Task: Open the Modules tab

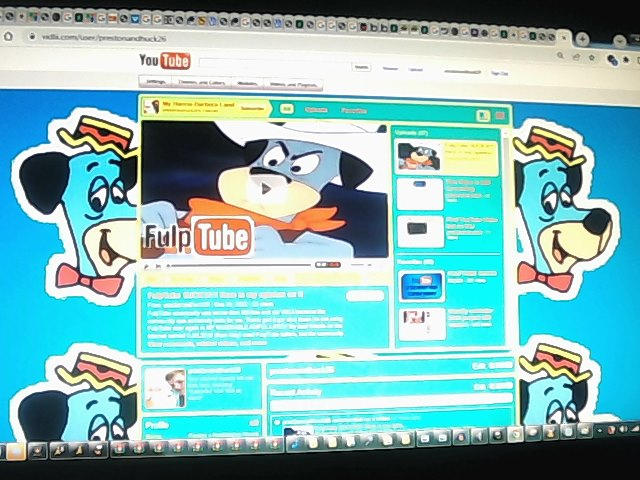Action: point(247,84)
